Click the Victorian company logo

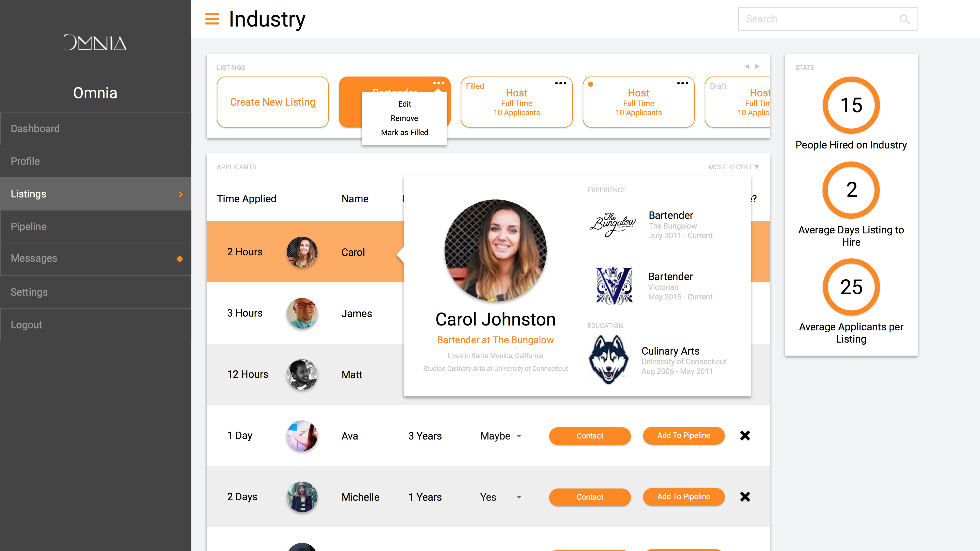tap(614, 286)
